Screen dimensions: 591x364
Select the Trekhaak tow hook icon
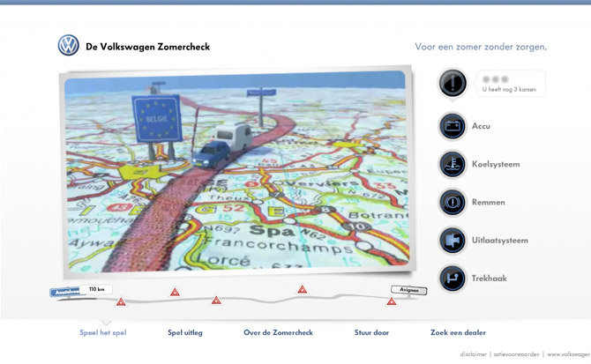point(453,279)
